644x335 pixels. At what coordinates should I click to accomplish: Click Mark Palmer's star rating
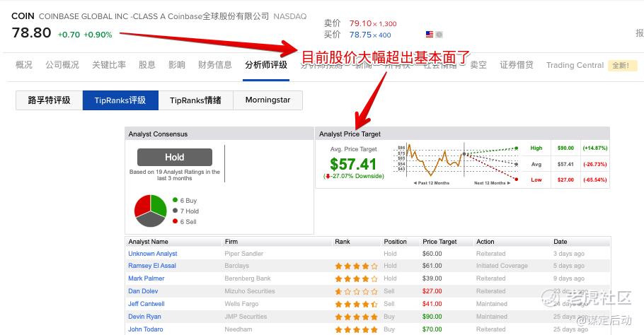pos(356,279)
